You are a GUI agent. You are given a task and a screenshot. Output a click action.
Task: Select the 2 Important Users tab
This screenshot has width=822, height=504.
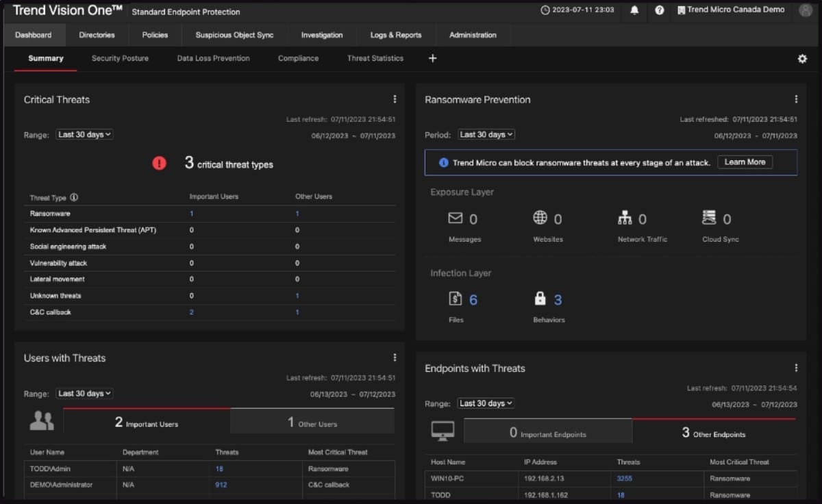(x=147, y=422)
